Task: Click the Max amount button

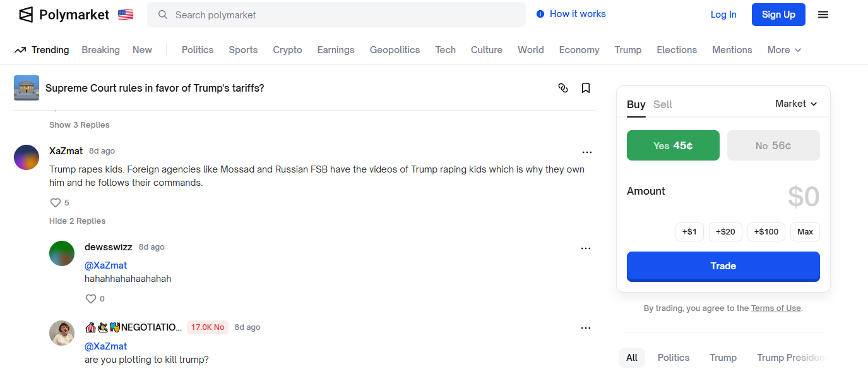Action: click(805, 232)
